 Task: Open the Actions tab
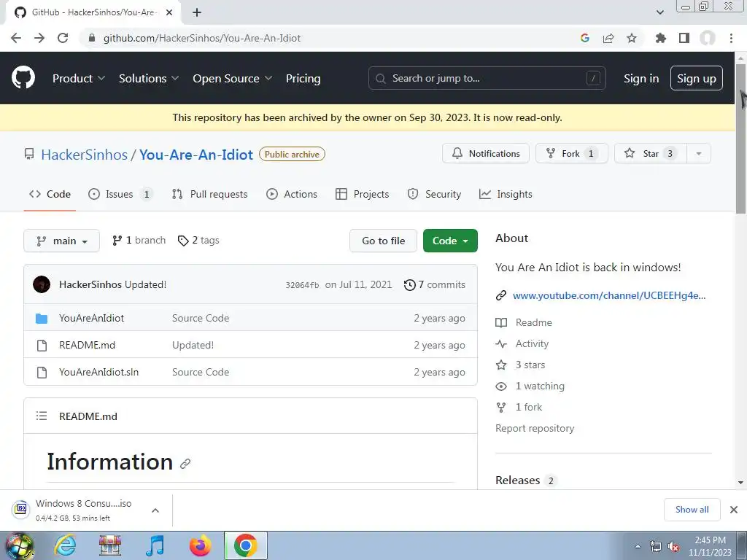coord(292,194)
